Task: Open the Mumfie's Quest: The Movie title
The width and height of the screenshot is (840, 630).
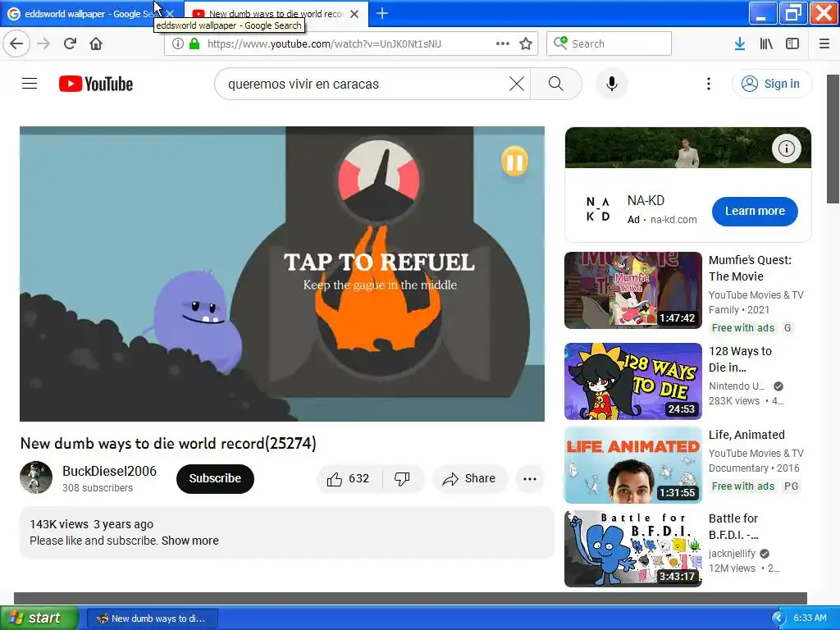Action: tap(750, 268)
